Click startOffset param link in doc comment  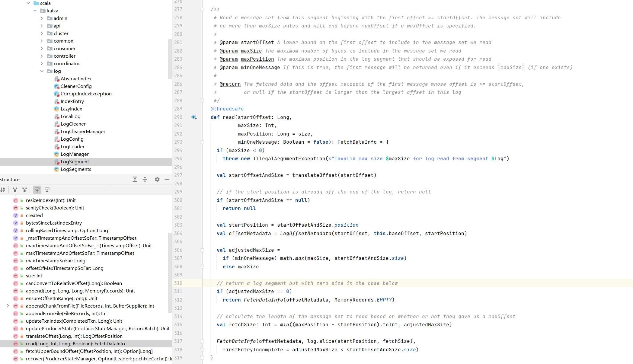click(257, 43)
